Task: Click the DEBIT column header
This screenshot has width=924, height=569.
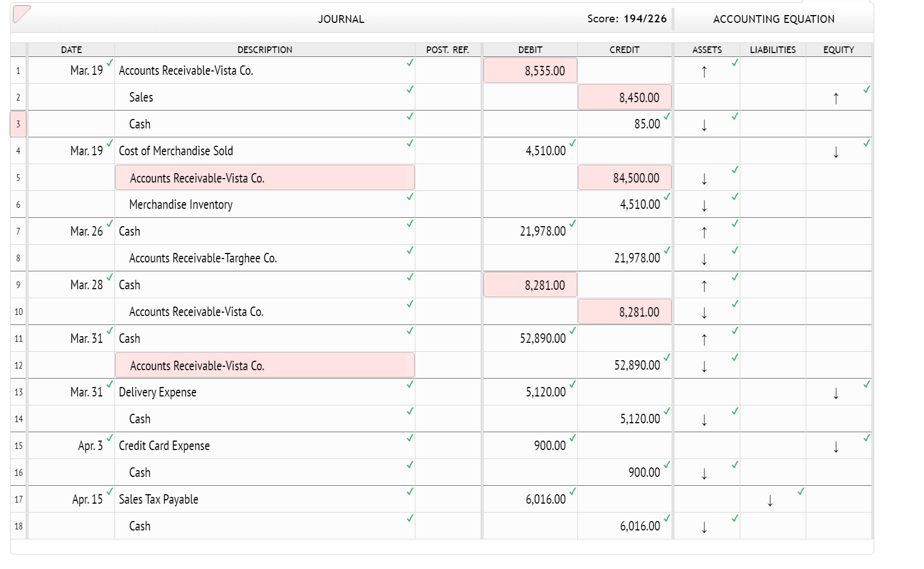Action: [529, 50]
